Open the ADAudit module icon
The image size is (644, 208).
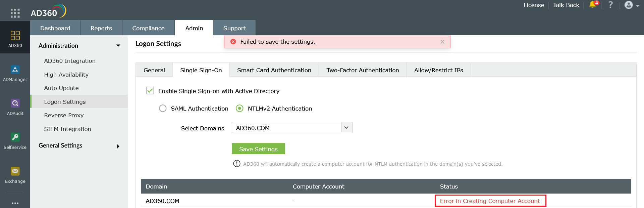[x=15, y=103]
